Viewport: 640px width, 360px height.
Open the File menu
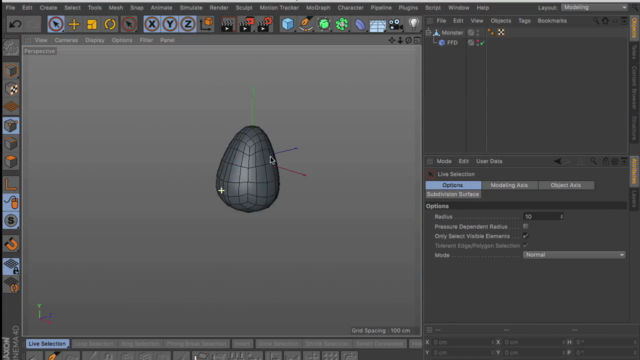point(10,8)
